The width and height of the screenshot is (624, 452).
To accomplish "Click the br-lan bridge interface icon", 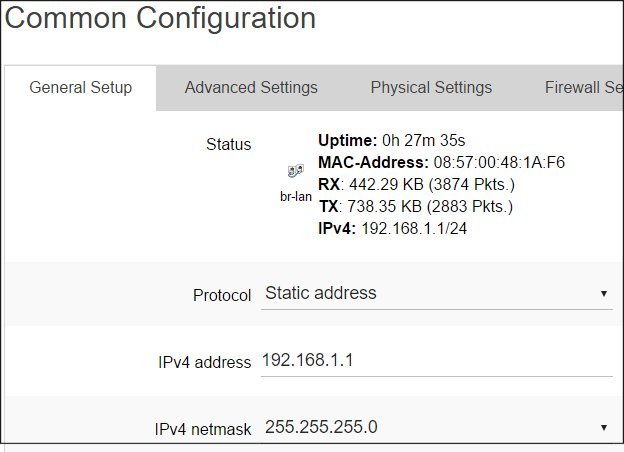I will (x=296, y=171).
